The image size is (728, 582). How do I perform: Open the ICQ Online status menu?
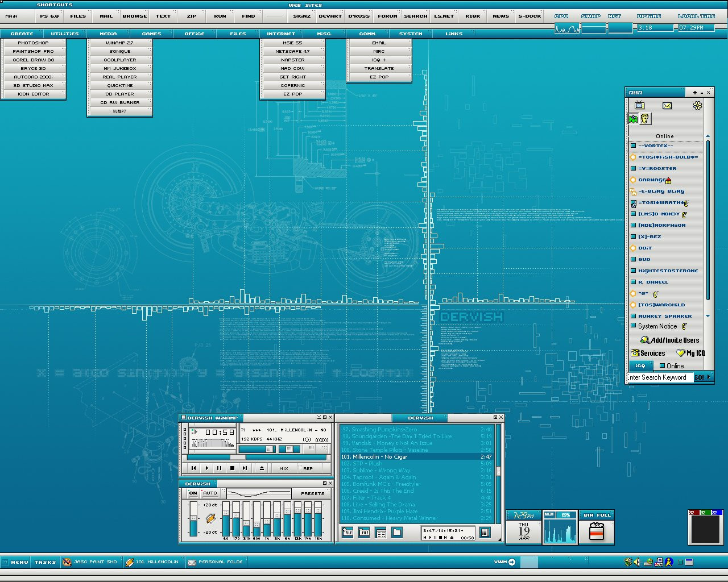pyautogui.click(x=672, y=366)
